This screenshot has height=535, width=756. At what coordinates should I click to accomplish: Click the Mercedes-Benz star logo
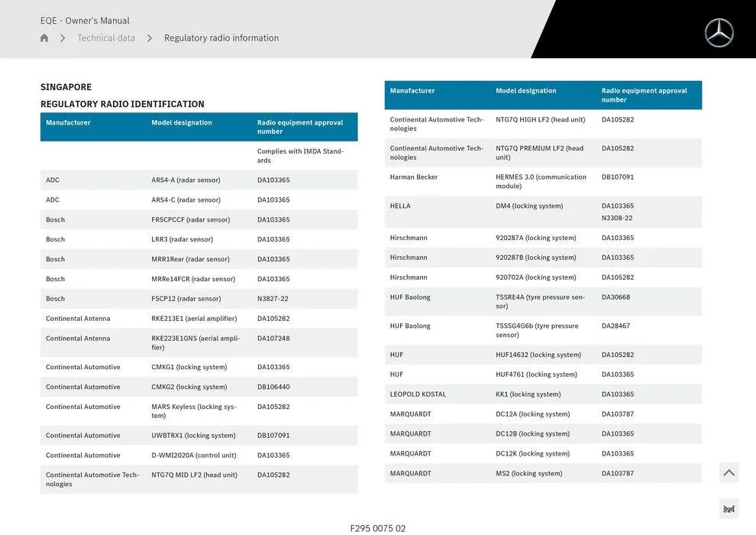tap(719, 33)
